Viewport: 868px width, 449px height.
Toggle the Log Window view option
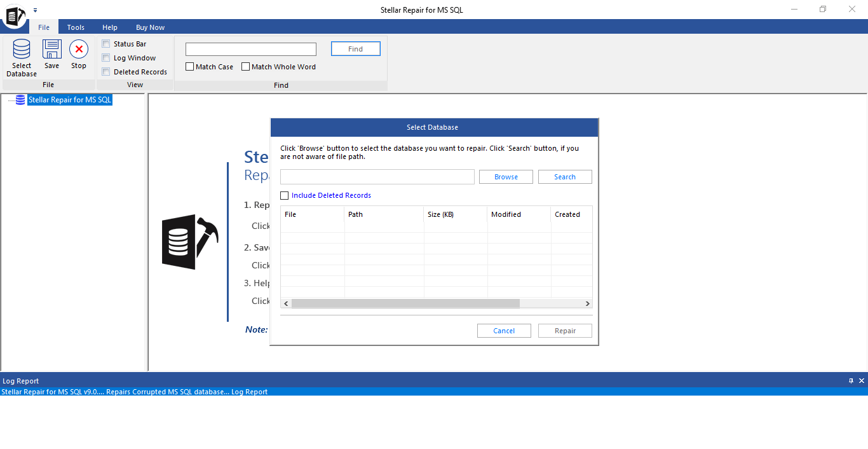(x=105, y=57)
